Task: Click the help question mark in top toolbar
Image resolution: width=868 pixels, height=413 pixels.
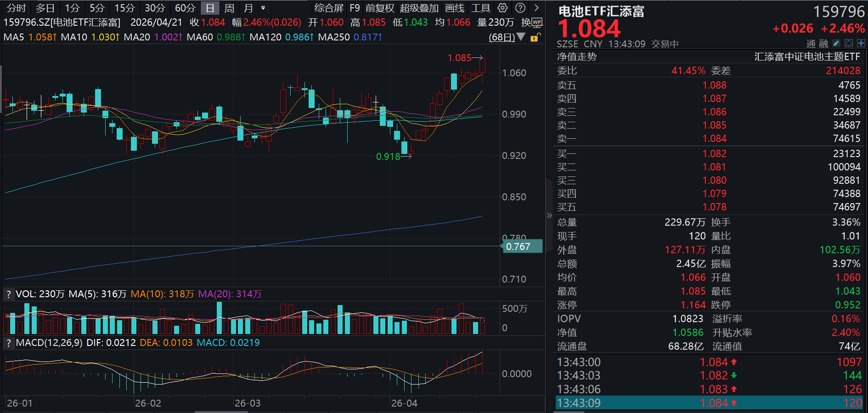Action: tap(520, 8)
